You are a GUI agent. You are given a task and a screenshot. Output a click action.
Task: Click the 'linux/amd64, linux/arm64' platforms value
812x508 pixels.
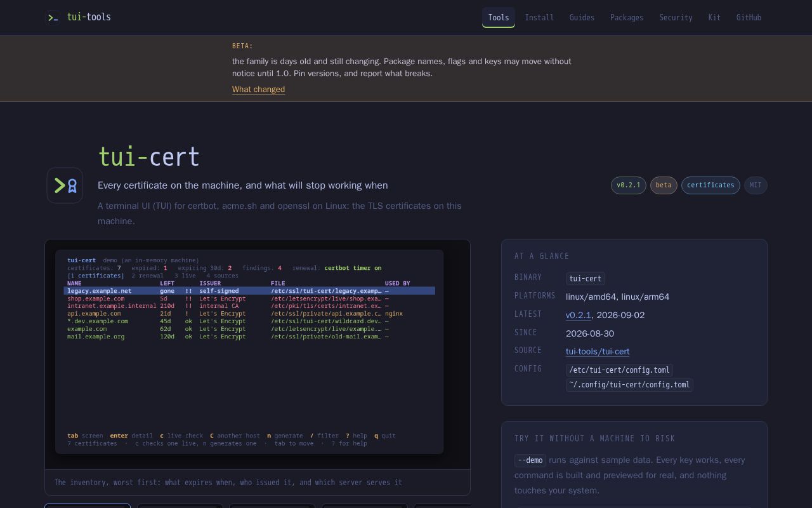pos(617,297)
